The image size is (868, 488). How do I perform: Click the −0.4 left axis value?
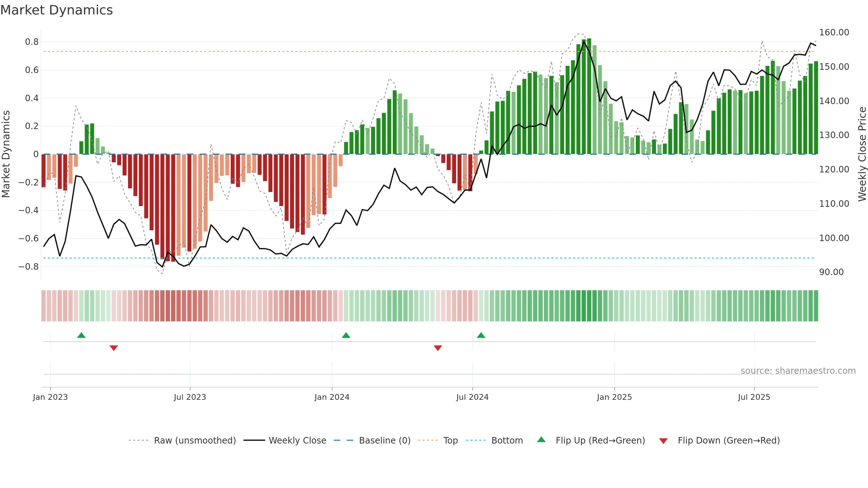pyautogui.click(x=29, y=210)
